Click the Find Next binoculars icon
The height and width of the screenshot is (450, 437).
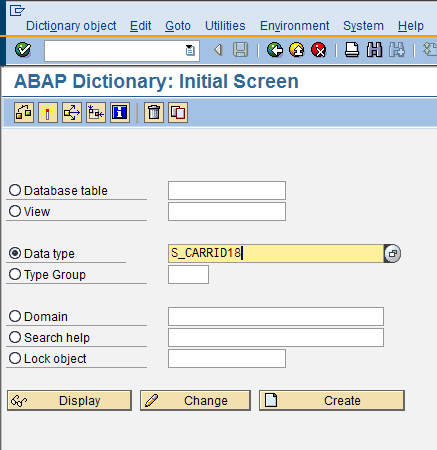pyautogui.click(x=397, y=50)
